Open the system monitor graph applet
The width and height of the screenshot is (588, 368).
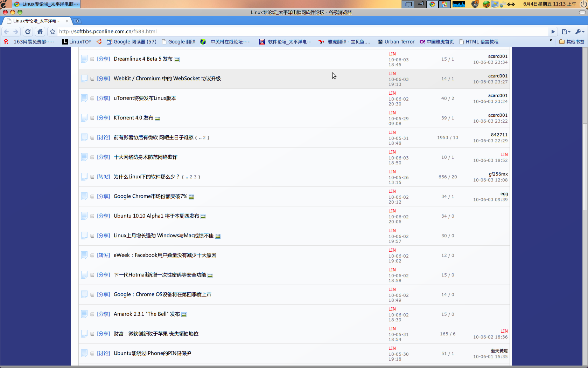click(458, 4)
